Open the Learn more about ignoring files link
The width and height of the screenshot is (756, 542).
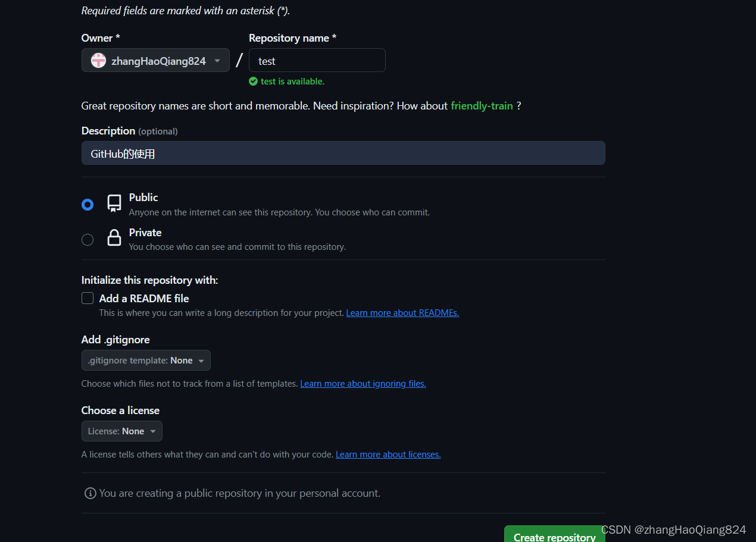(x=363, y=384)
